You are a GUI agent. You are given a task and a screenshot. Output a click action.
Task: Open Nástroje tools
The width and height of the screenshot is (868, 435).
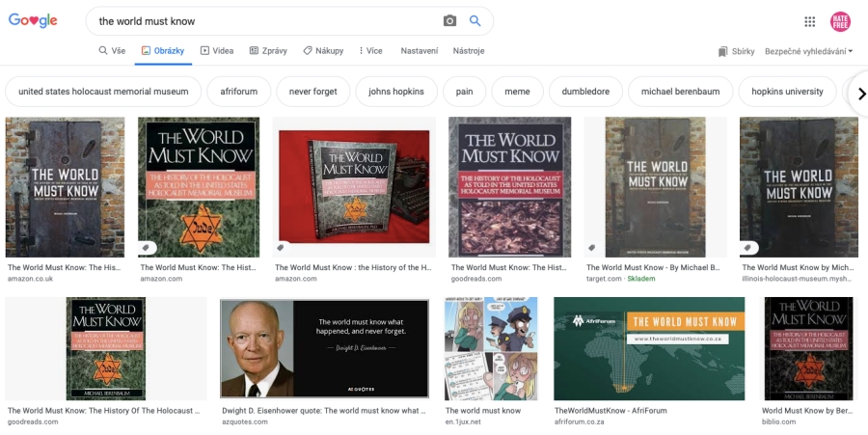coord(469,51)
